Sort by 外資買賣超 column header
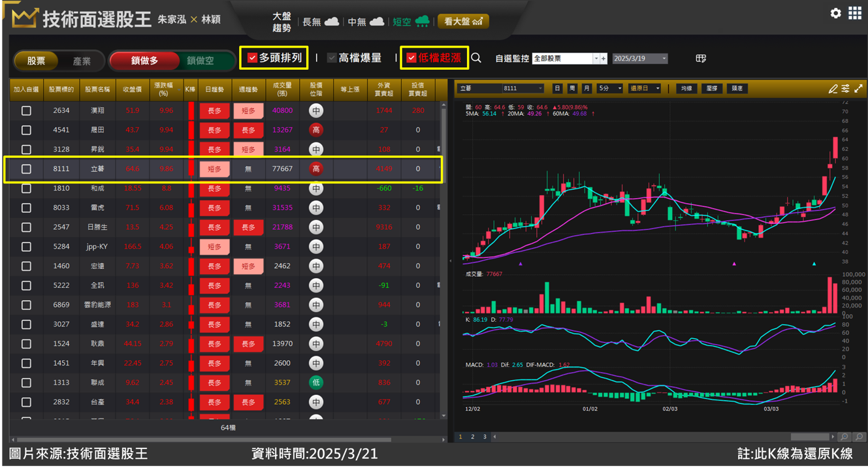Viewport: 868px width, 470px height. tap(384, 89)
